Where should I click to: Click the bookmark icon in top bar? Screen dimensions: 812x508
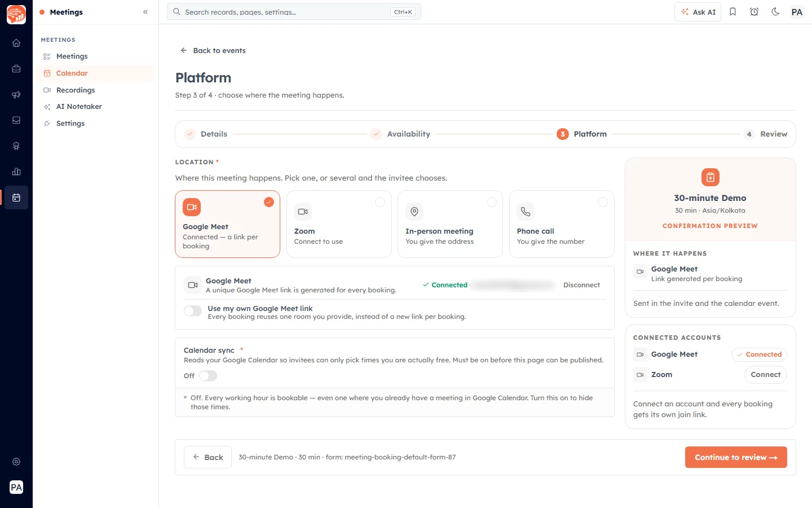tap(732, 12)
